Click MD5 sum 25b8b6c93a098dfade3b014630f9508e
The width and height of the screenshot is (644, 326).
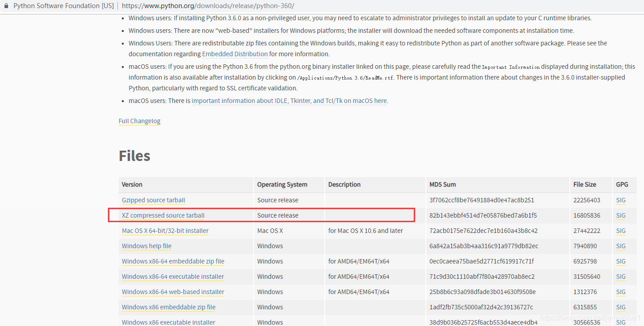tap(483, 292)
